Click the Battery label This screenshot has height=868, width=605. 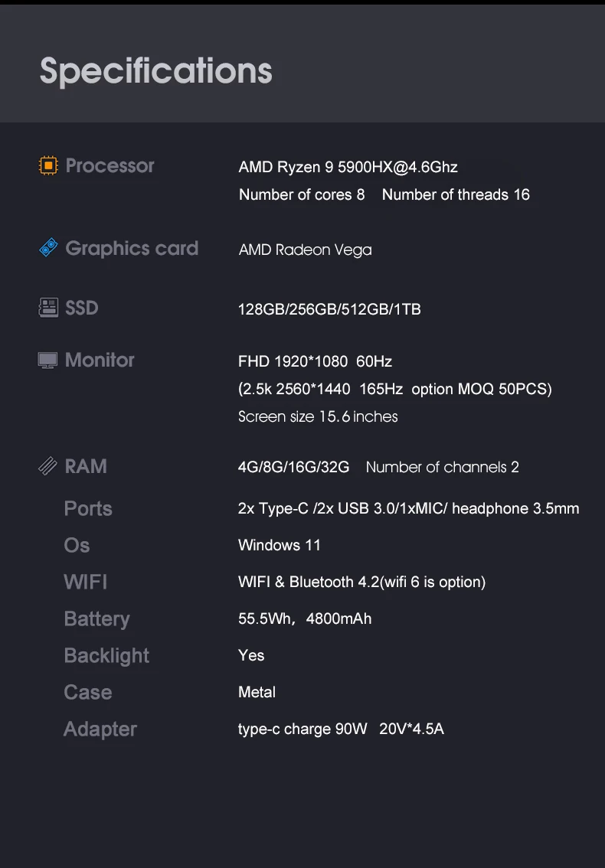coord(96,618)
